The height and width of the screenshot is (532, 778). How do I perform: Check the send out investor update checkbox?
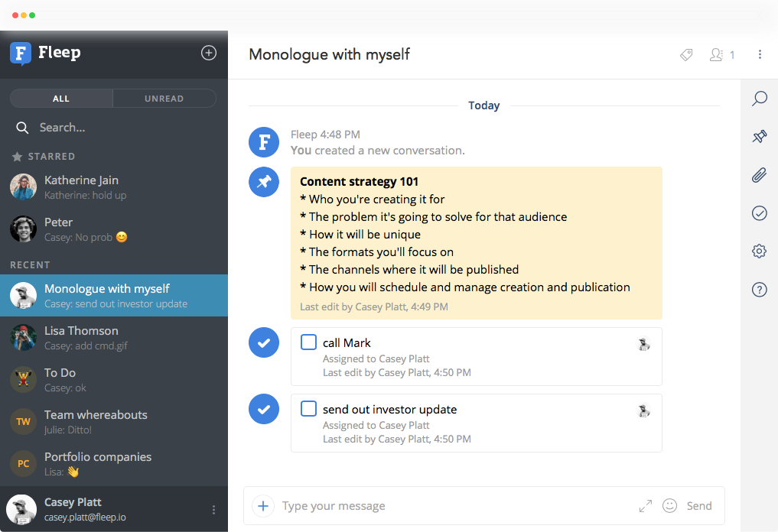coord(308,408)
